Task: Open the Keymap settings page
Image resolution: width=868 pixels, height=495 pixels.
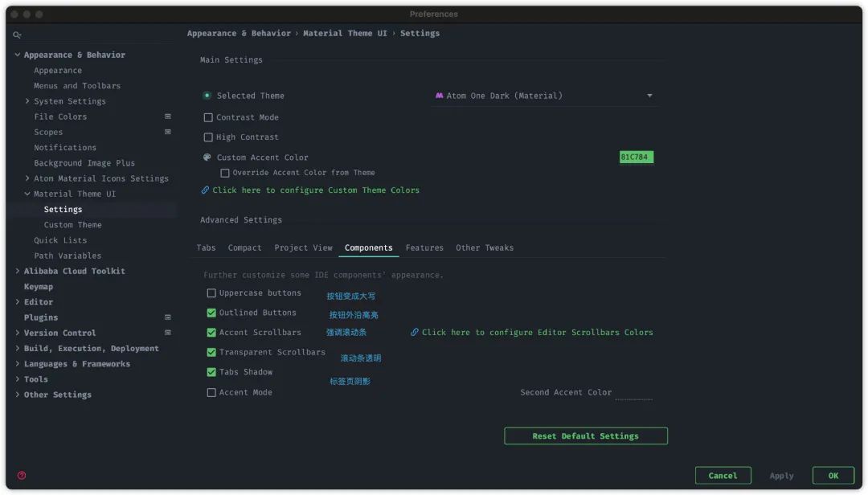Action: tap(39, 286)
